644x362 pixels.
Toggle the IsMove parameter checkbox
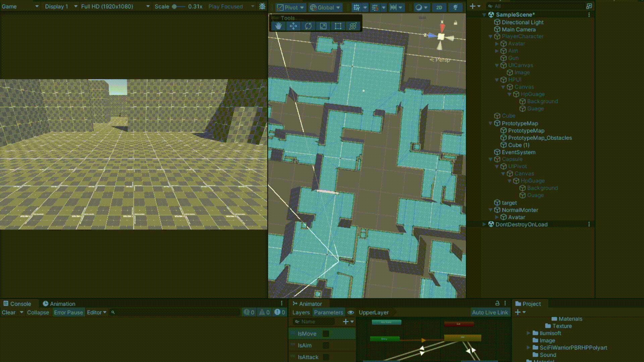[326, 334]
